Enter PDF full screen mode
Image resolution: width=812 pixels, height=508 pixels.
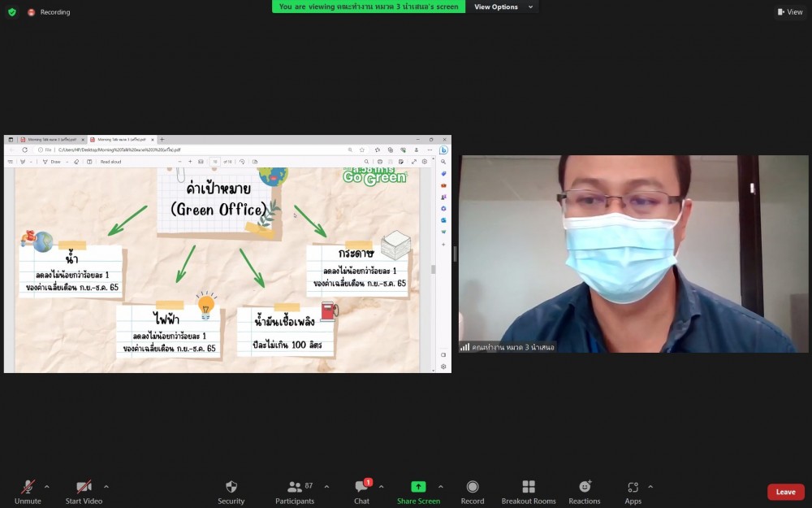coord(414,162)
